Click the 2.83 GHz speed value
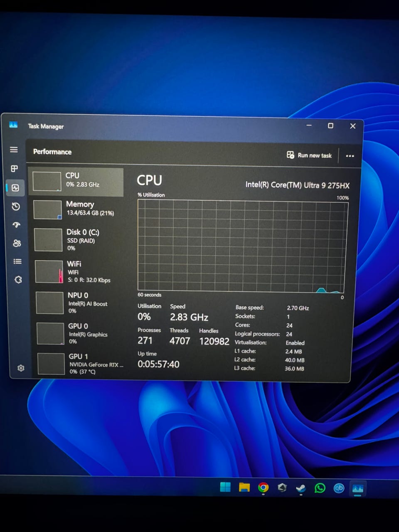 click(189, 317)
